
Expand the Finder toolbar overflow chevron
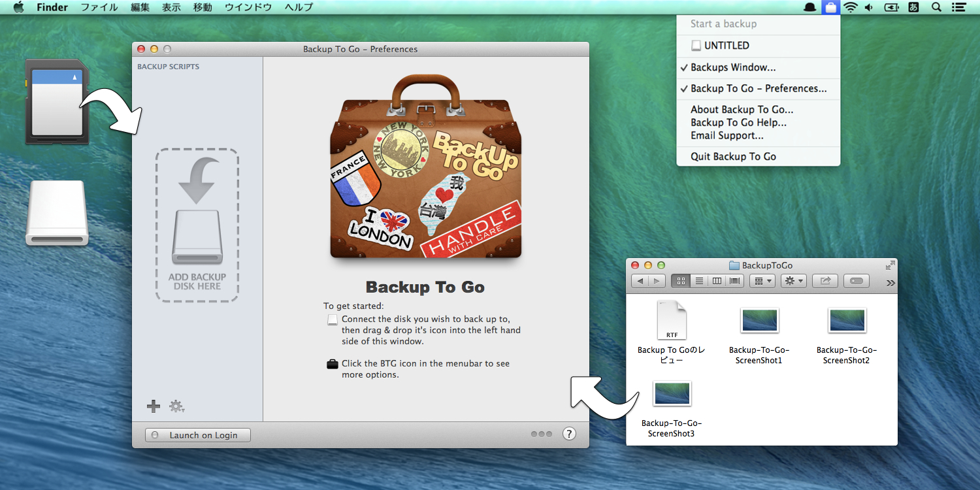click(x=890, y=283)
